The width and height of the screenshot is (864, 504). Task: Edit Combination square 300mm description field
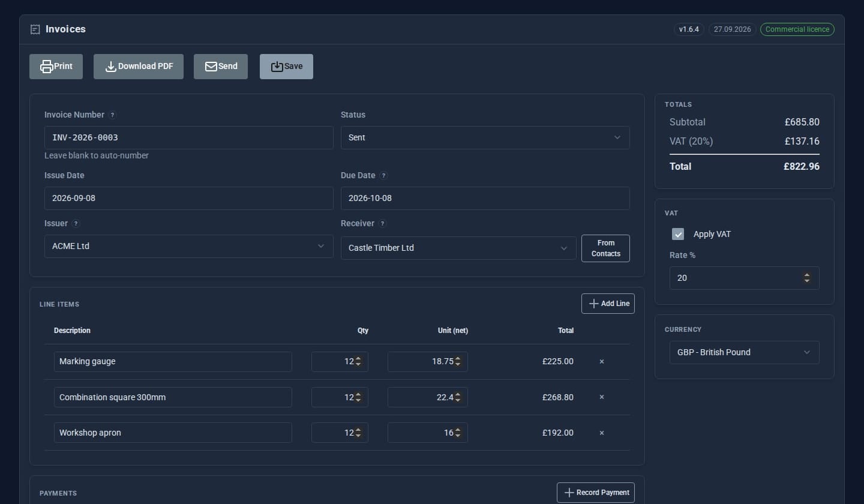point(173,397)
